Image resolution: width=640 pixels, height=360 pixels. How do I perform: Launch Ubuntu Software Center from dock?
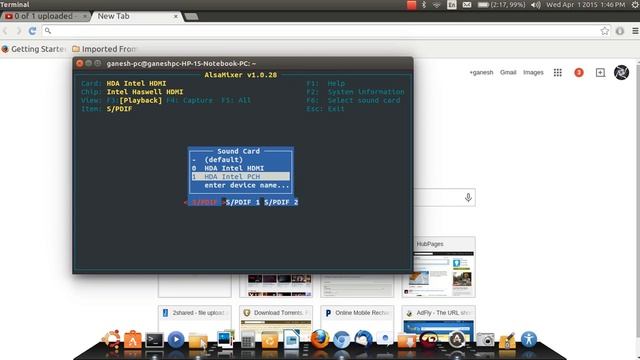(x=133, y=340)
